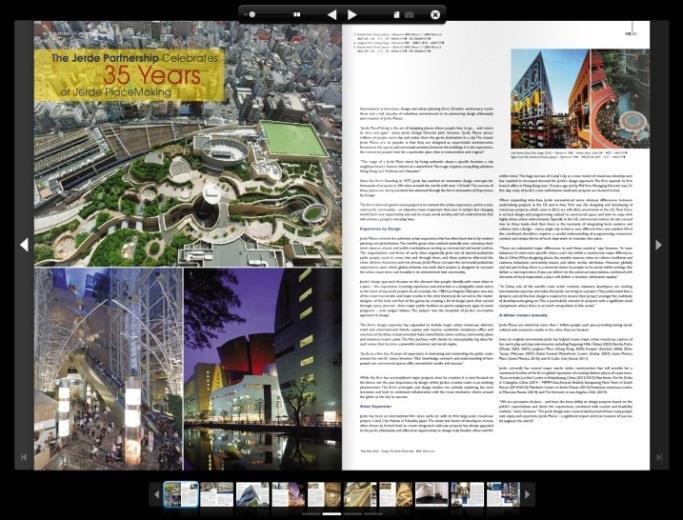Click the round zoom slider handle
Viewport: 683px width, 520px height.
(252, 14)
